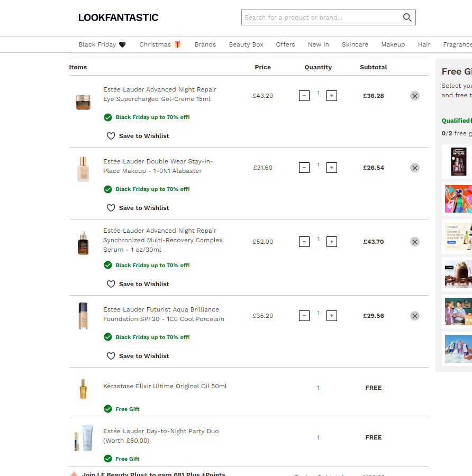Expand the Skincare navigation category
472x476 pixels.
[x=355, y=44]
